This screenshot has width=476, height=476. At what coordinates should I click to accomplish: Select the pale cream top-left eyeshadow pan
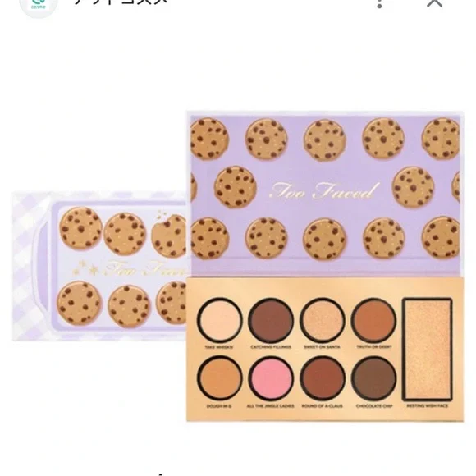(x=219, y=321)
